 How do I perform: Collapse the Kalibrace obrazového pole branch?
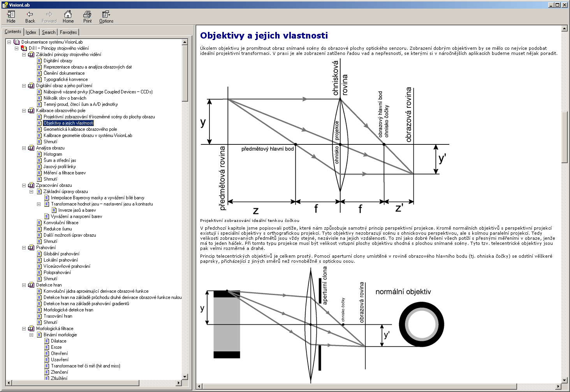[24, 111]
